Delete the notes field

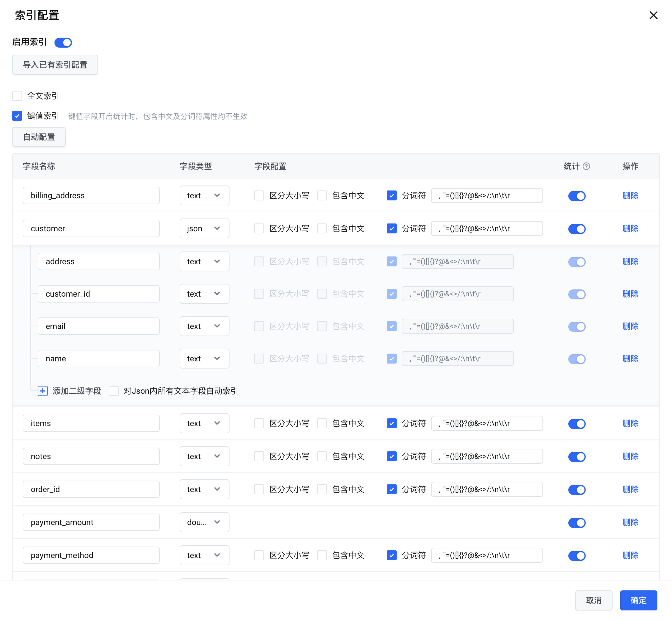[x=630, y=456]
